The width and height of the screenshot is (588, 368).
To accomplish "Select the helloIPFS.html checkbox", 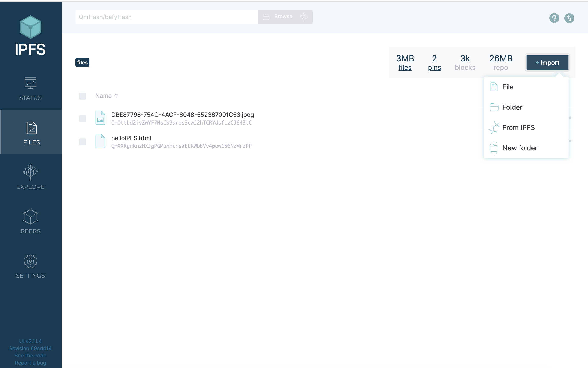I will [x=83, y=142].
